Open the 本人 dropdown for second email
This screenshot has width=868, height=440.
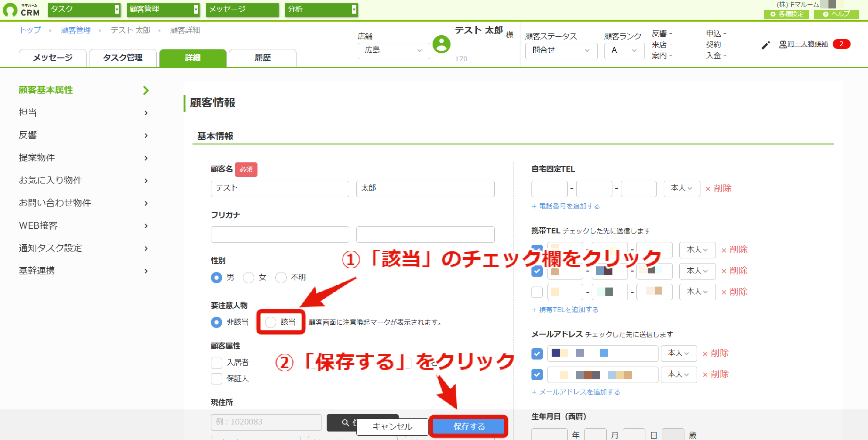[679, 375]
